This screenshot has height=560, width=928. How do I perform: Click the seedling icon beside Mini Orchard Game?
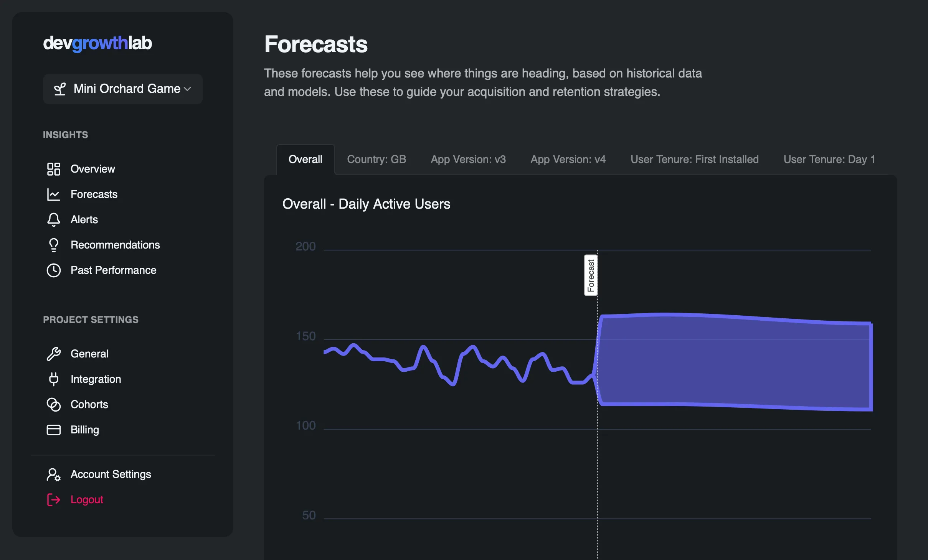point(59,89)
